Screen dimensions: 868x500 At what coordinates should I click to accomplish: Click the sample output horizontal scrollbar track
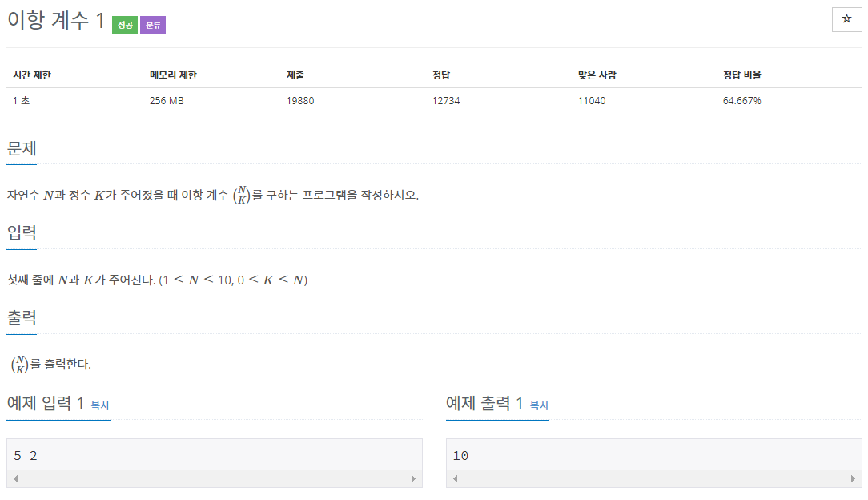click(x=653, y=478)
